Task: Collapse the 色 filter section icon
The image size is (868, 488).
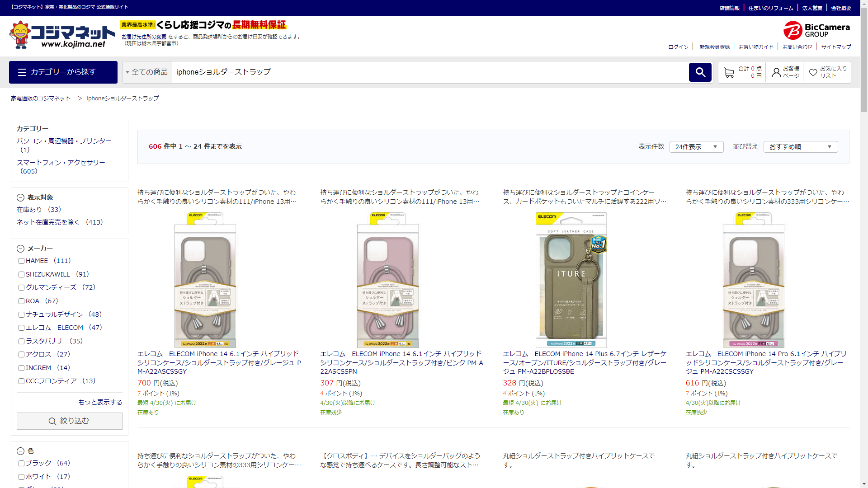Action: [20, 451]
